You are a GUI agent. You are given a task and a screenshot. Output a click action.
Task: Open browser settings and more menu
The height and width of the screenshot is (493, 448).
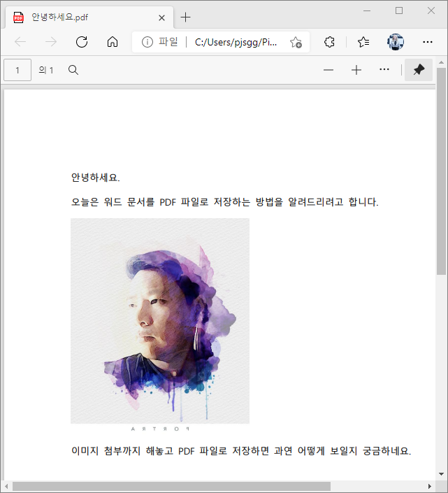tap(427, 42)
